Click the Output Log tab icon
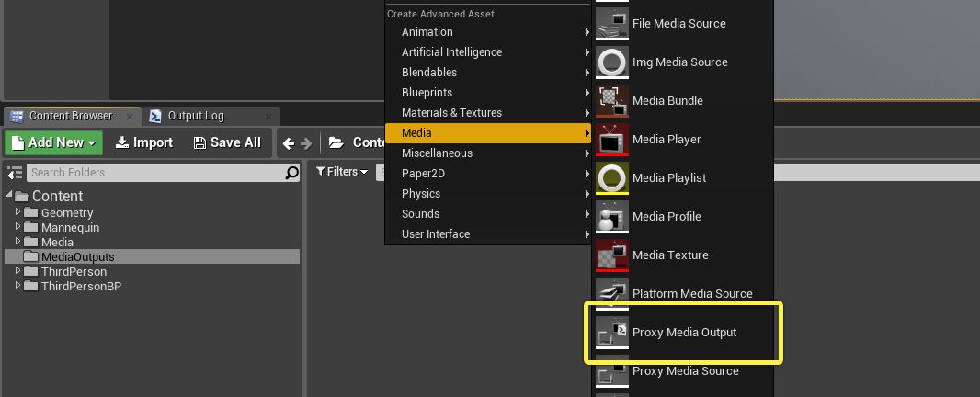 155,116
